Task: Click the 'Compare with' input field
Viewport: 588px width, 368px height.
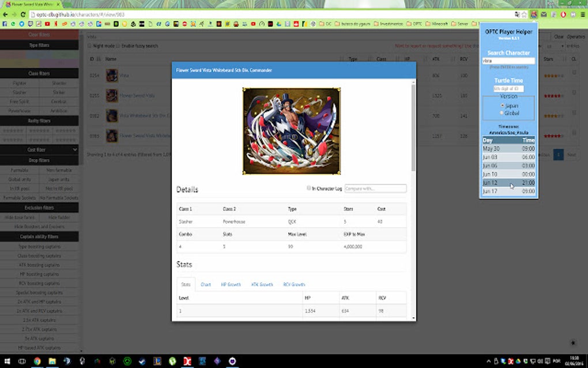Action: 375,188
